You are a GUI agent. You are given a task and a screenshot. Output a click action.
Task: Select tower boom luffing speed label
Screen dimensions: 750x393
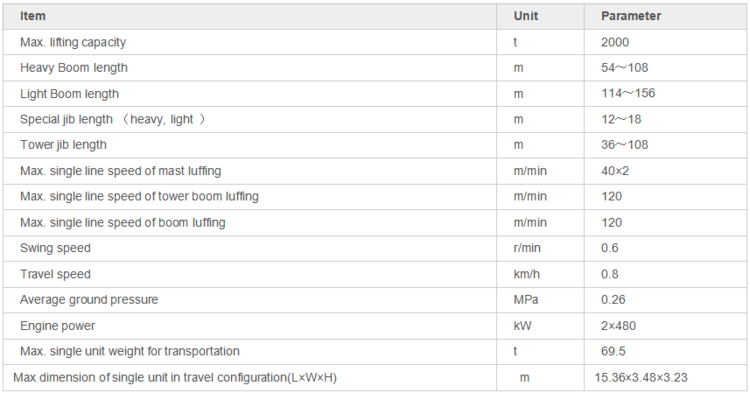[x=139, y=196]
